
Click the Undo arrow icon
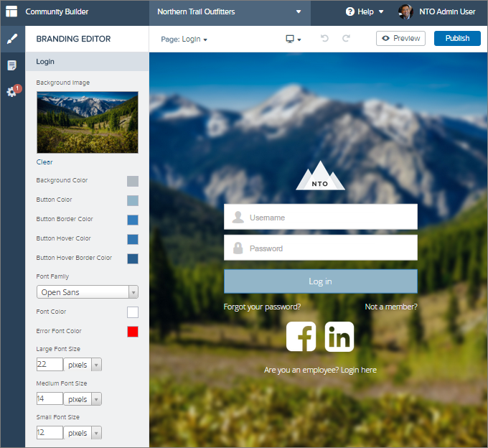pos(324,38)
